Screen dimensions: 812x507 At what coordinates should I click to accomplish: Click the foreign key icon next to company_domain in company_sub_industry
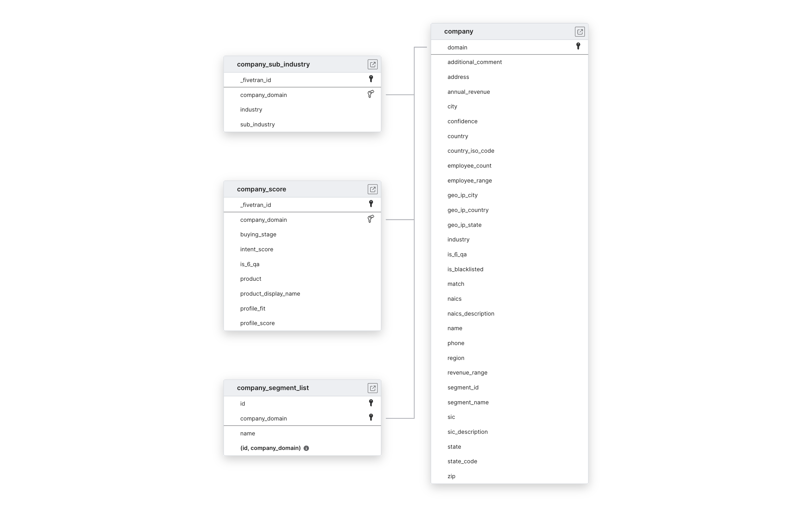tap(370, 94)
